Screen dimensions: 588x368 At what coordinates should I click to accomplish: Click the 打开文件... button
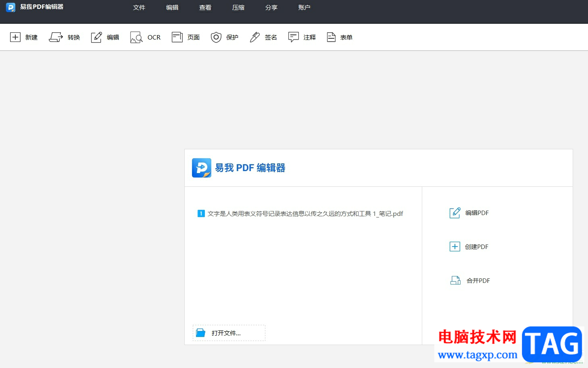coord(229,333)
